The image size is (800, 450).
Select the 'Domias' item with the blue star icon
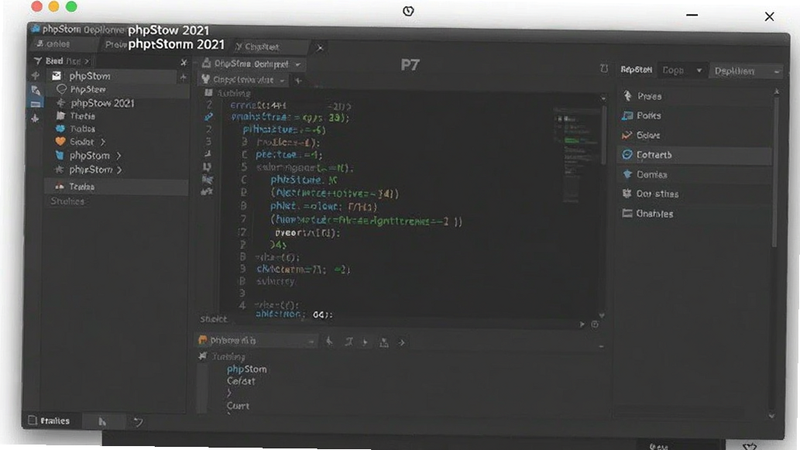[x=694, y=174]
